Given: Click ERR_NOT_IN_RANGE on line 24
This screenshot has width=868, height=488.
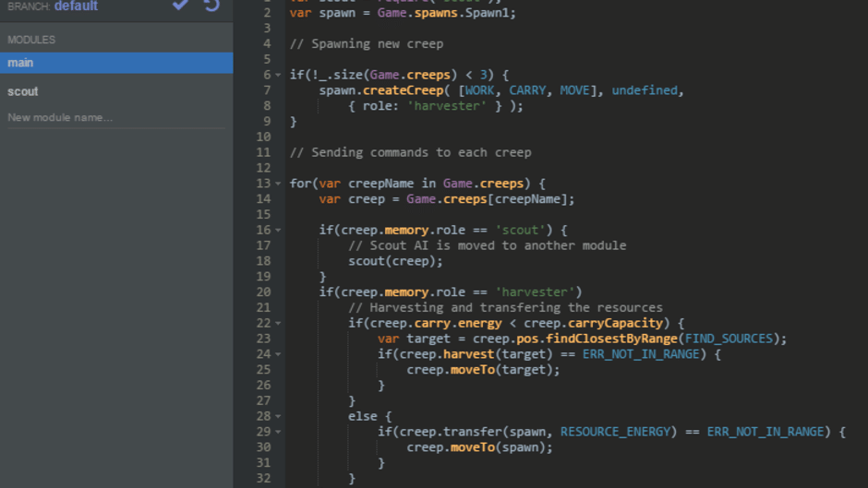Looking at the screenshot, I should coord(641,353).
